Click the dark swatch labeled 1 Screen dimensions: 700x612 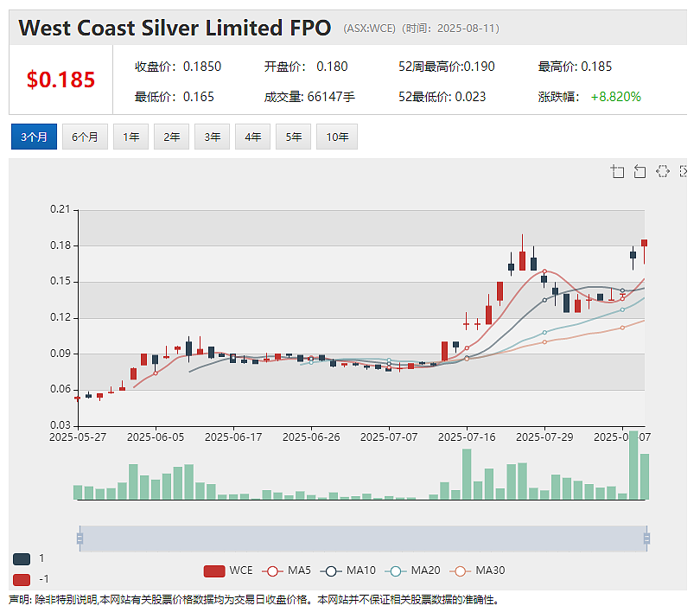click(22, 559)
